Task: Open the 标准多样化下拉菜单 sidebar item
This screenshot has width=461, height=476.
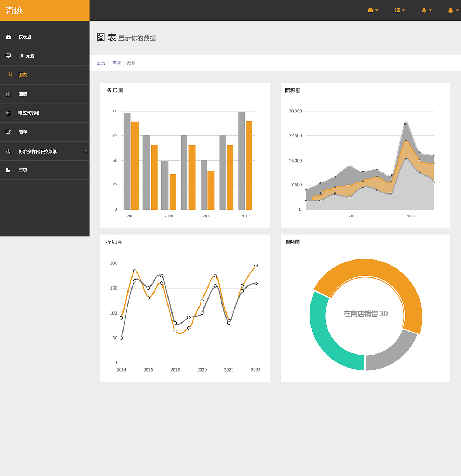Action: tap(45, 151)
